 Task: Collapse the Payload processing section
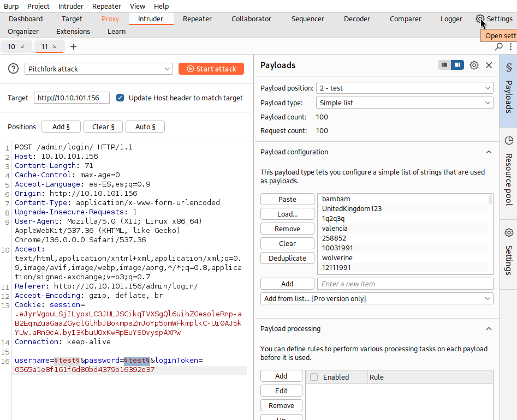(489, 329)
